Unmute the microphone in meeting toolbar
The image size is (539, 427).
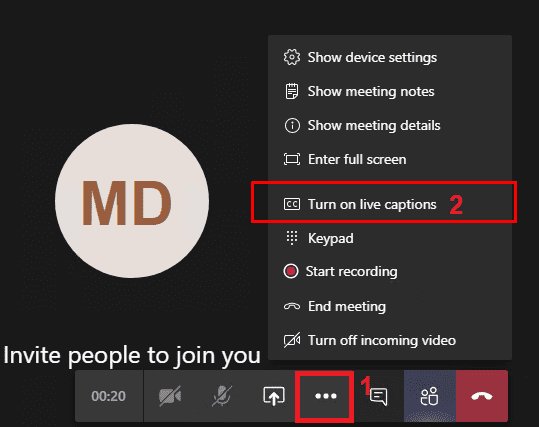[222, 396]
